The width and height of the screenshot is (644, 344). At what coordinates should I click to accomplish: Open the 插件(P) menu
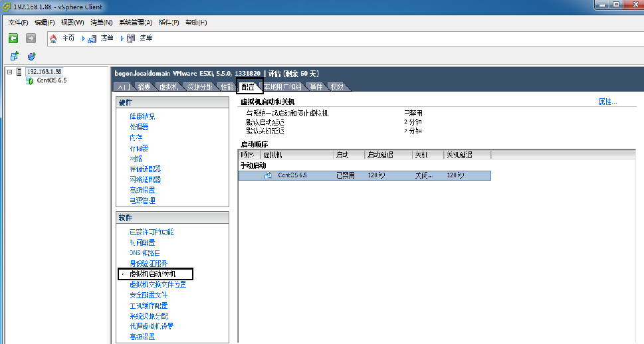coord(169,23)
